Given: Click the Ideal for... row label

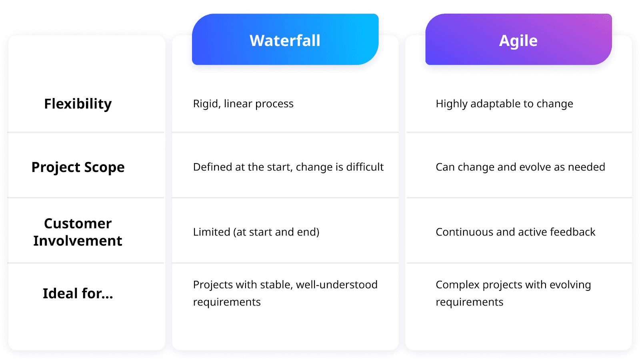Looking at the screenshot, I should [78, 294].
